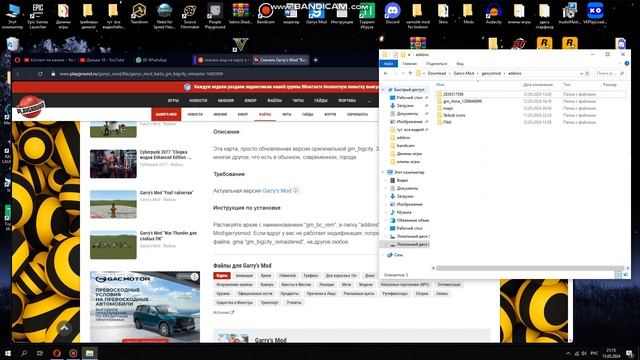
Task: Expand Быстрый доступ tree node
Action: point(384,89)
